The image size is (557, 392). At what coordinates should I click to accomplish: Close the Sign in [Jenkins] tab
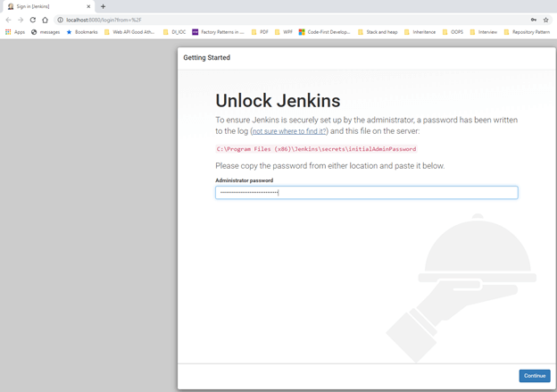click(88, 6)
